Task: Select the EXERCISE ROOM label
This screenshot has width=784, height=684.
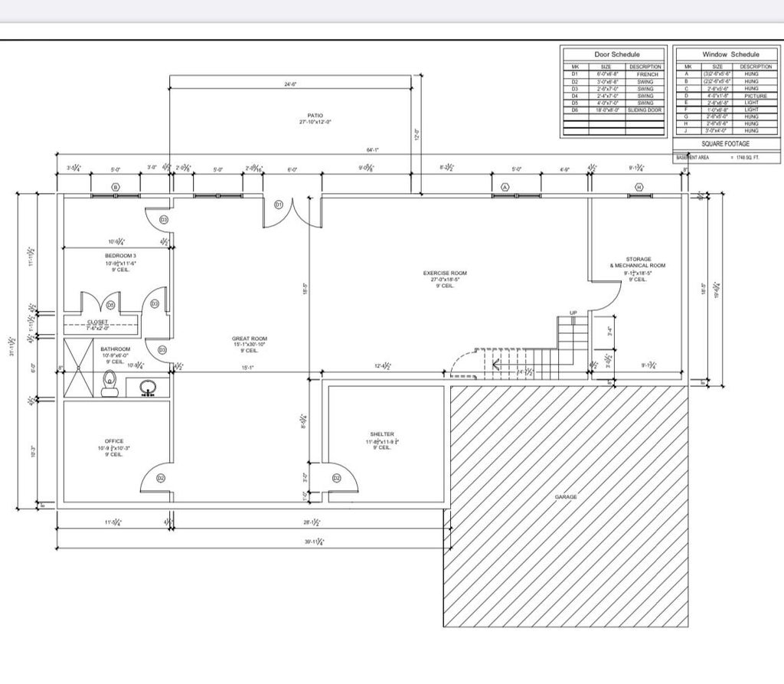Action: coord(445,273)
